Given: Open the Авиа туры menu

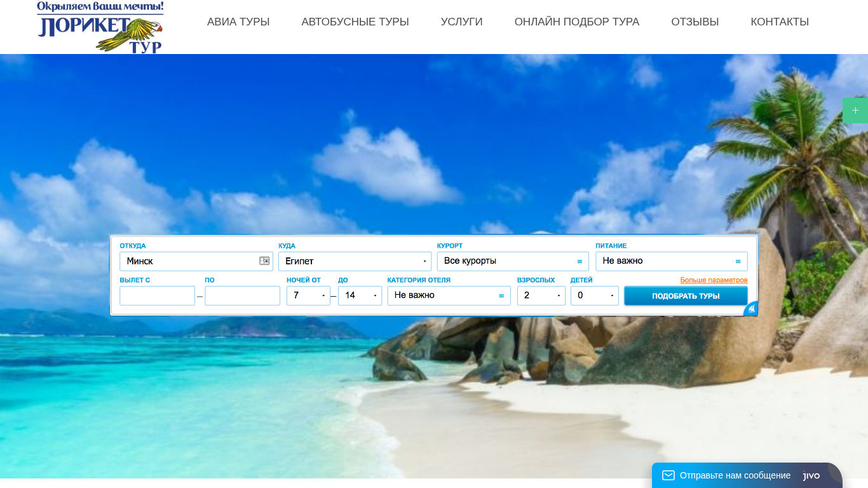Looking at the screenshot, I should [238, 22].
